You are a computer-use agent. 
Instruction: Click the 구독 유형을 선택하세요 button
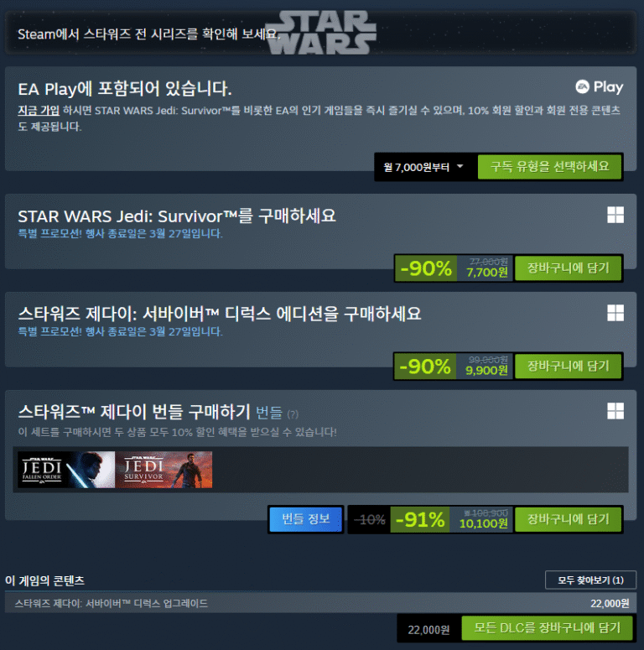[549, 167]
